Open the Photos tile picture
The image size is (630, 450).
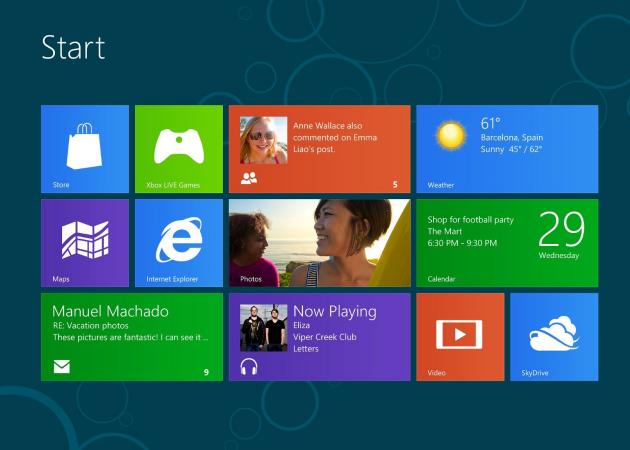click(319, 242)
